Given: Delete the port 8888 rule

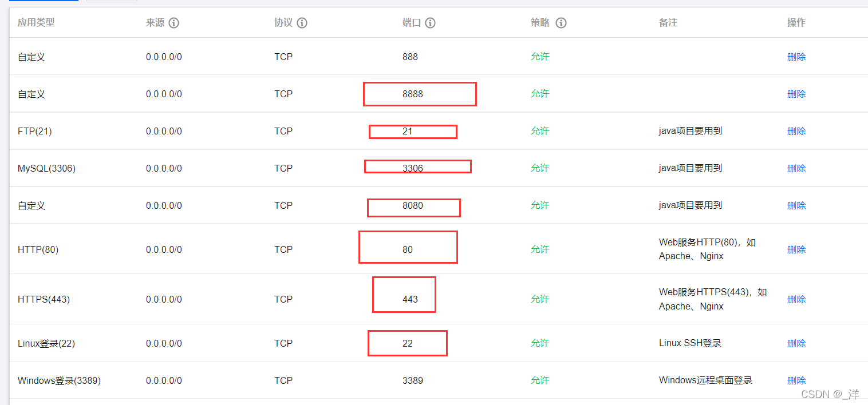Looking at the screenshot, I should (796, 94).
